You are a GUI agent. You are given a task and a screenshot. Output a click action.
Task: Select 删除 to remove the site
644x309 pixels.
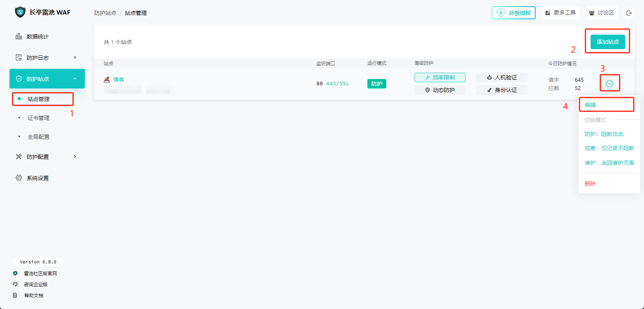pos(590,184)
